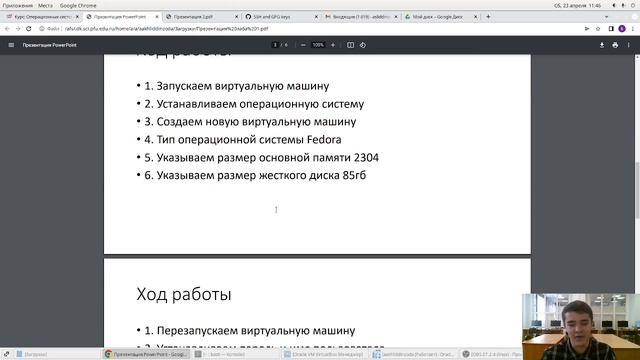Click the page number input field

tap(275, 45)
